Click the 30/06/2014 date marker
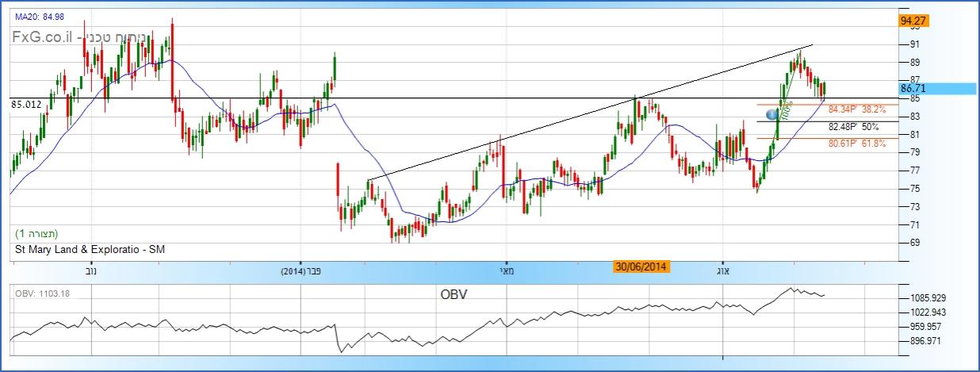The width and height of the screenshot is (980, 372). tap(642, 267)
